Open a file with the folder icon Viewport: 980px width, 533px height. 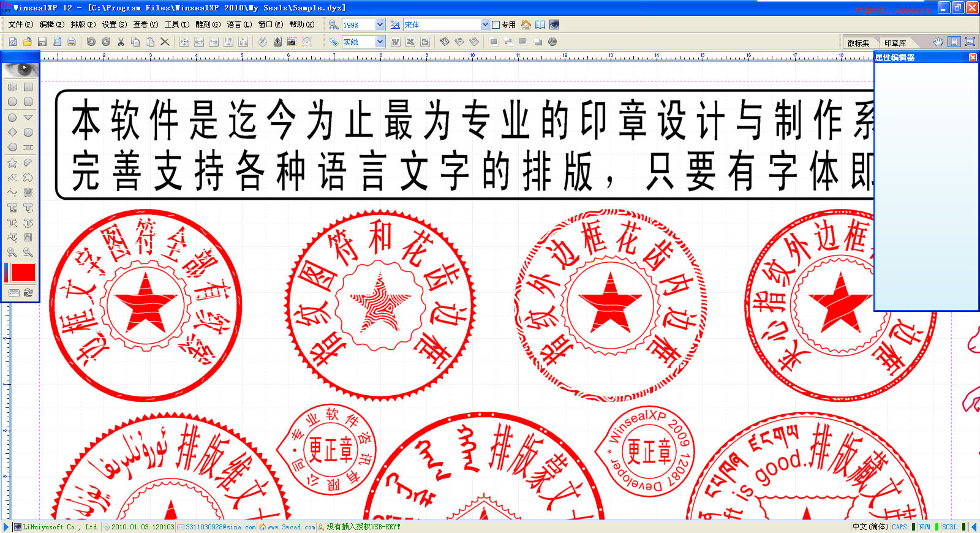(27, 42)
